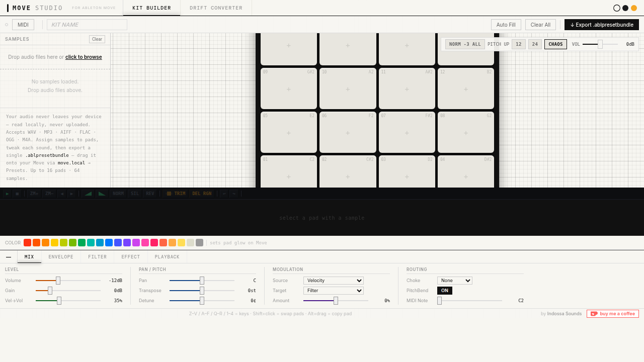
Task: Adjust the Pan slider
Action: pyautogui.click(x=202, y=281)
